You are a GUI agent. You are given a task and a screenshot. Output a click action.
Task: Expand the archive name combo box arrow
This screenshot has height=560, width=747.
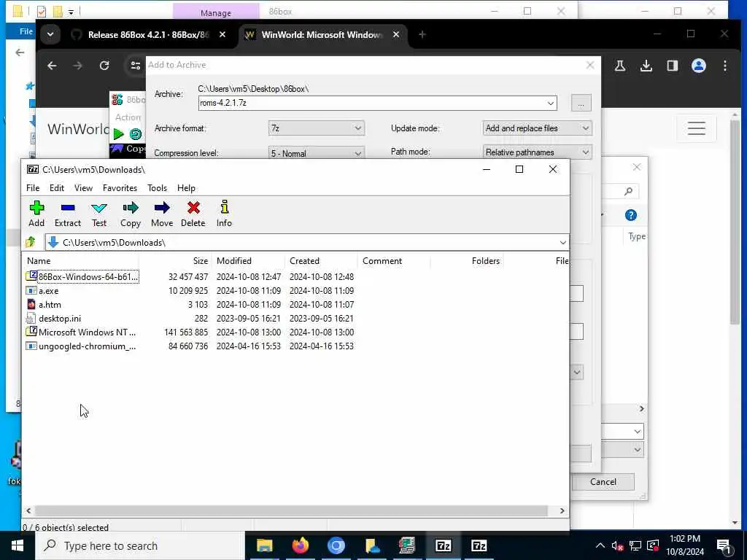pos(550,104)
